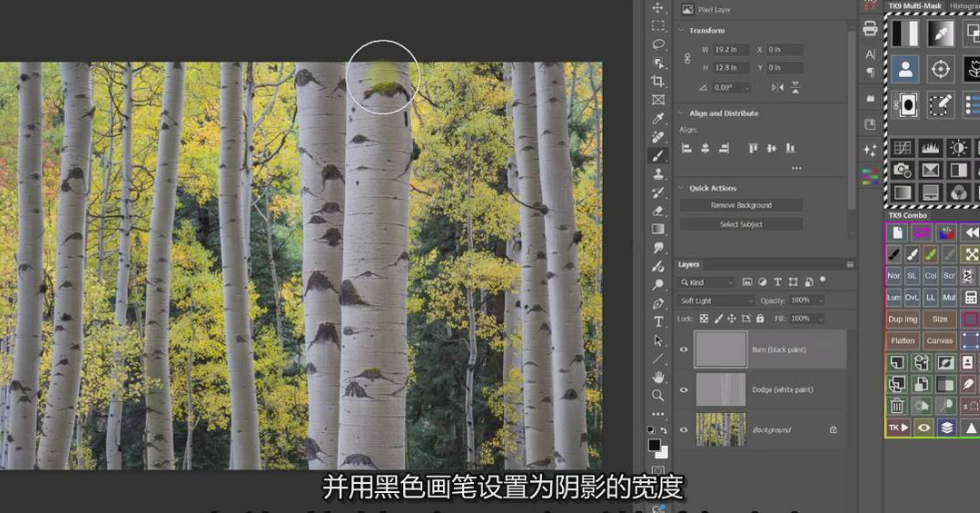Select the Hand tool
The height and width of the screenshot is (513, 980).
(x=658, y=377)
